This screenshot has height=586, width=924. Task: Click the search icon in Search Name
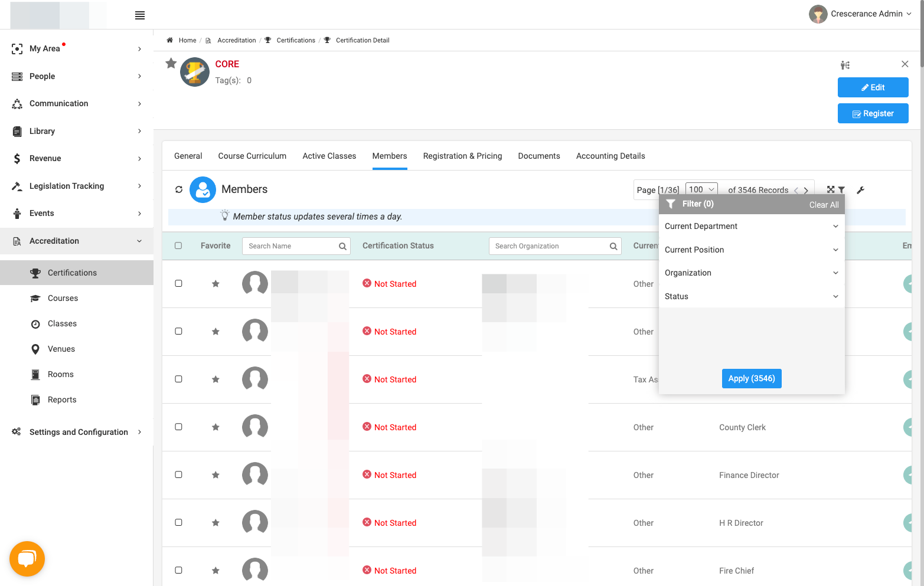[342, 246]
